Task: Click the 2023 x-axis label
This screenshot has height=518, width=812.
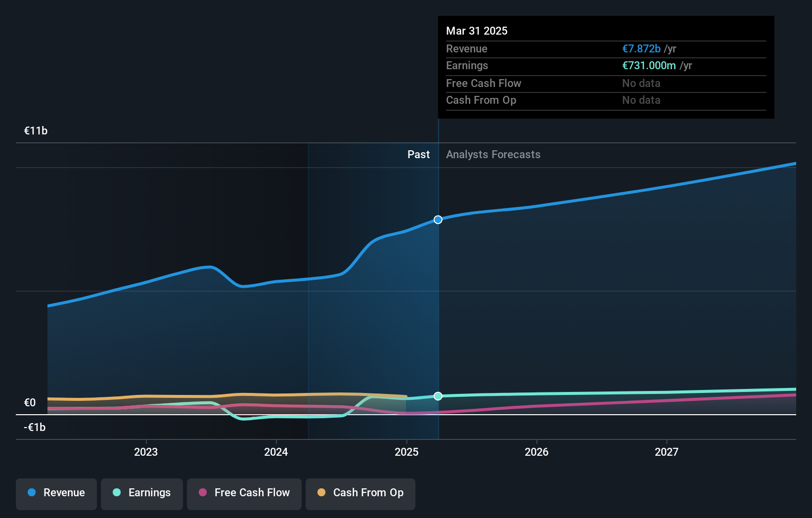Action: pyautogui.click(x=146, y=452)
